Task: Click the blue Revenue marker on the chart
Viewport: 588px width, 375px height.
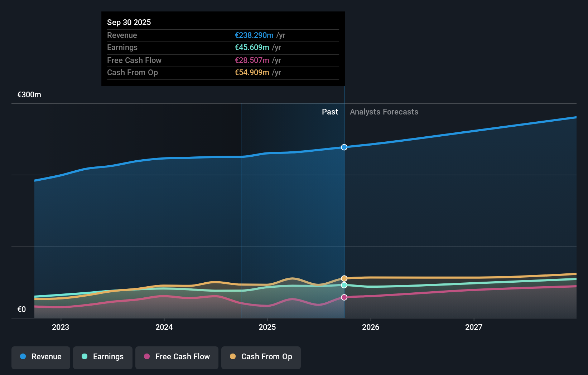Action: pyautogui.click(x=344, y=147)
